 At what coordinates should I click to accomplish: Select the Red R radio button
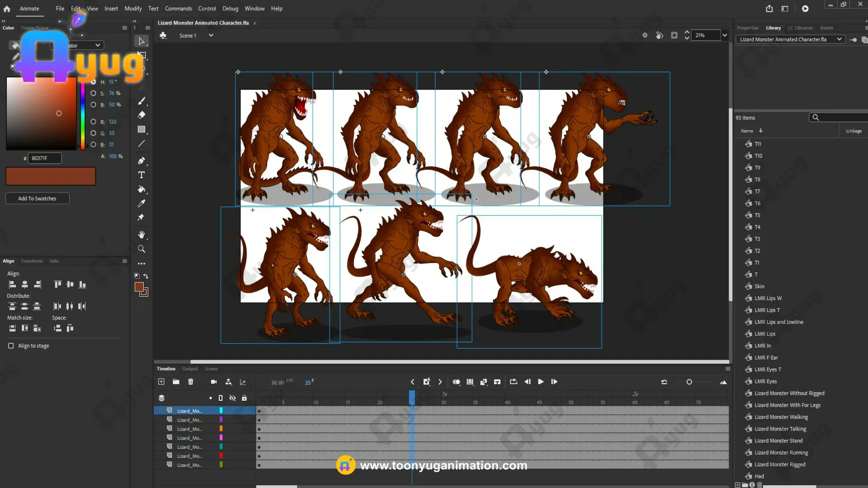pyautogui.click(x=93, y=122)
